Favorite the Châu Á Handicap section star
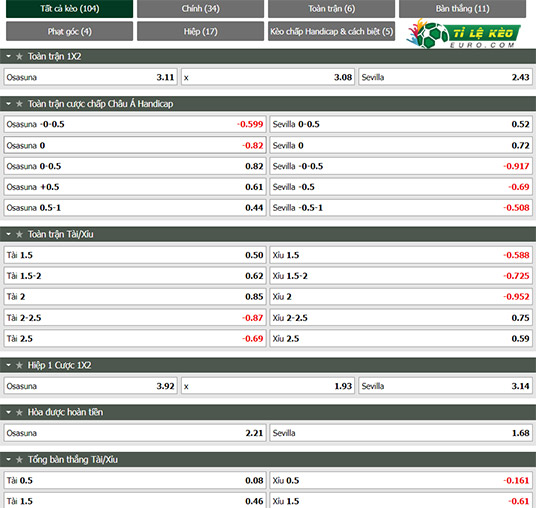This screenshot has width=536, height=508. 19,104
